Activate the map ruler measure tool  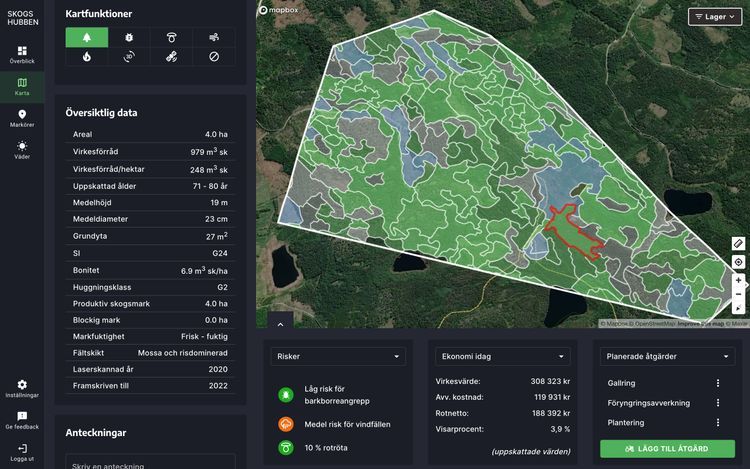739,243
